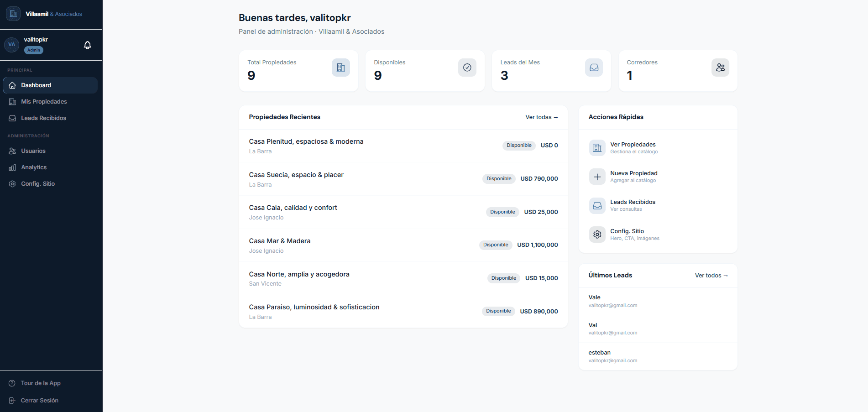
Task: Click the Cerrar Sesión logout icon
Action: point(12,401)
